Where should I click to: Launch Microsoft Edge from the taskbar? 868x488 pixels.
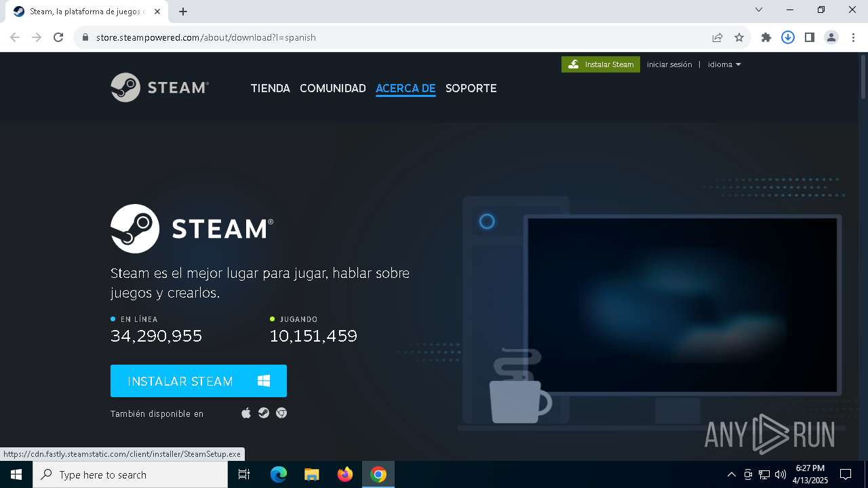(x=279, y=474)
